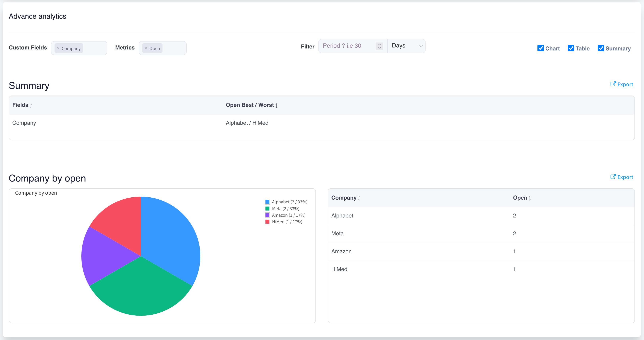The height and width of the screenshot is (340, 644).
Task: Toggle the Table checkbox
Action: [x=571, y=48]
